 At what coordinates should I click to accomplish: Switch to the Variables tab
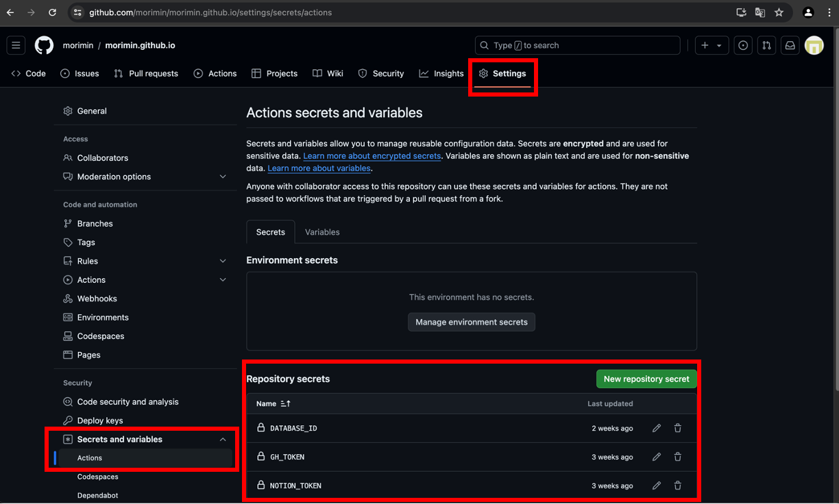coord(322,232)
